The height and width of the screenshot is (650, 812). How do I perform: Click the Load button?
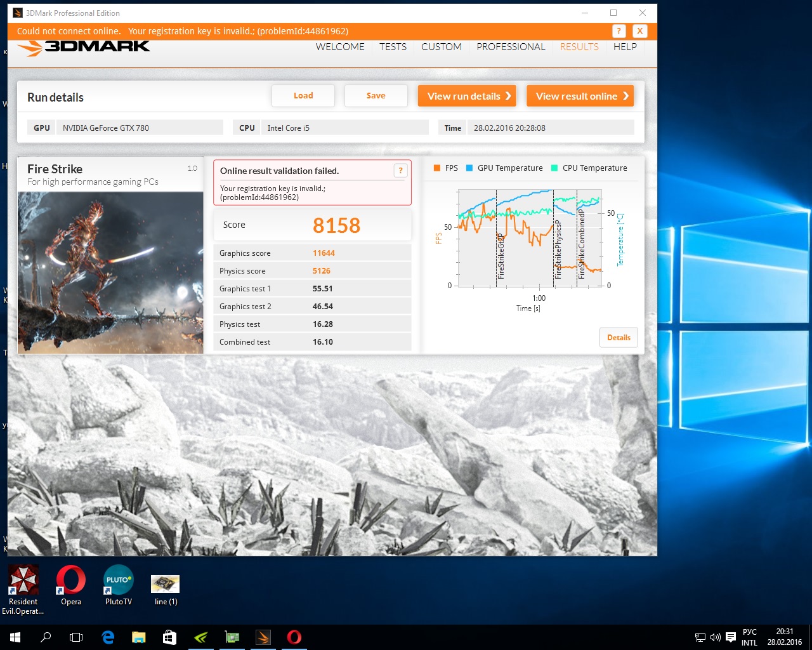click(x=303, y=96)
